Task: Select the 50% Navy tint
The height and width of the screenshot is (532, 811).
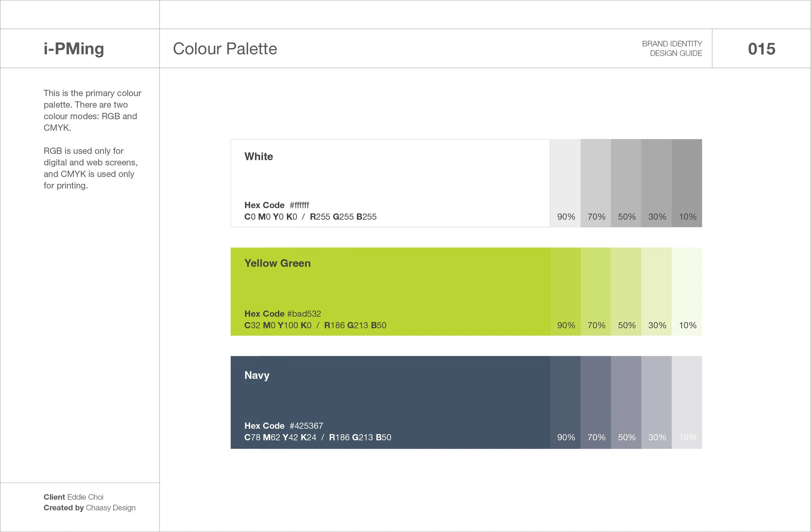Action: pyautogui.click(x=626, y=402)
